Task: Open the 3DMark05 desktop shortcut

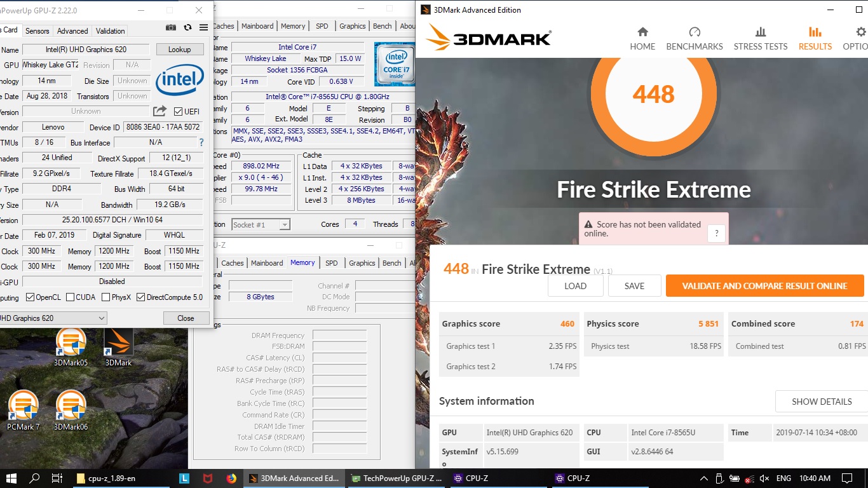Action: (71, 347)
